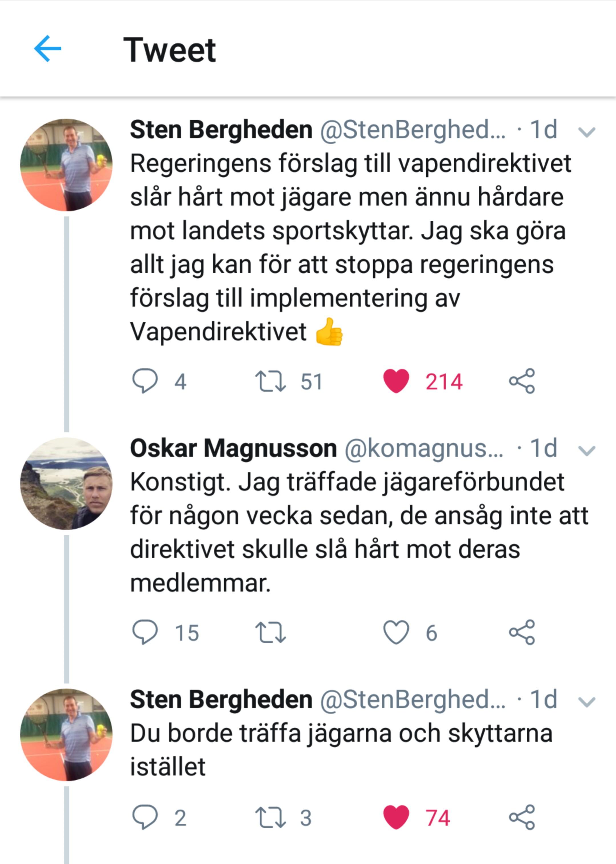Image resolution: width=616 pixels, height=864 pixels.
Task: Unlike the tweet with 74 likes
Action: [x=396, y=817]
